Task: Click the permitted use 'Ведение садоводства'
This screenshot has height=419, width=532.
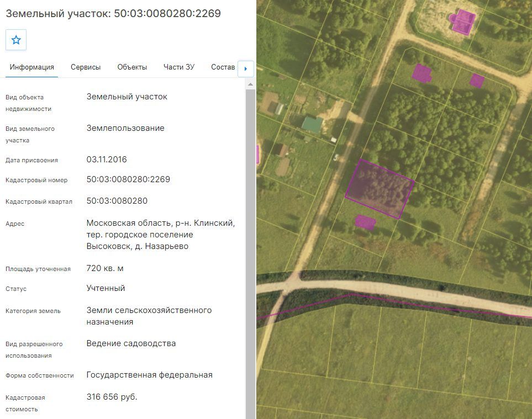Action: (131, 343)
